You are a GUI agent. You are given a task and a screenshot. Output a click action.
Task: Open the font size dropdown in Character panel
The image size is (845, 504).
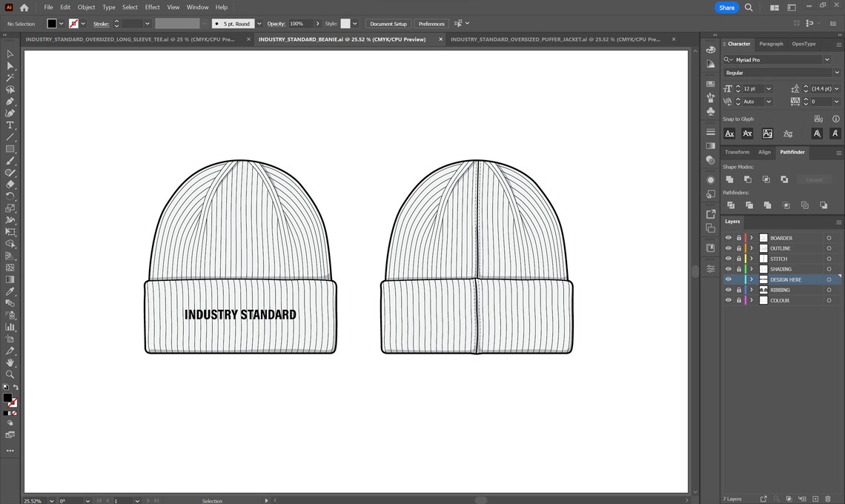tap(768, 88)
